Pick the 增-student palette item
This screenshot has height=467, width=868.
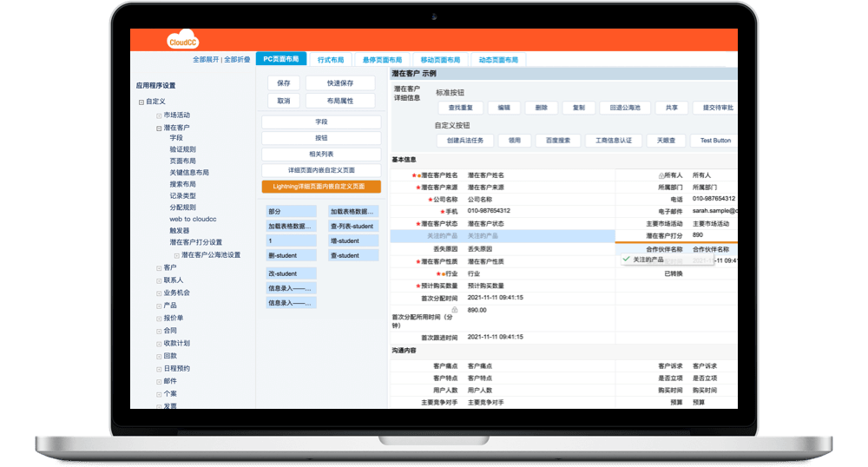353,240
